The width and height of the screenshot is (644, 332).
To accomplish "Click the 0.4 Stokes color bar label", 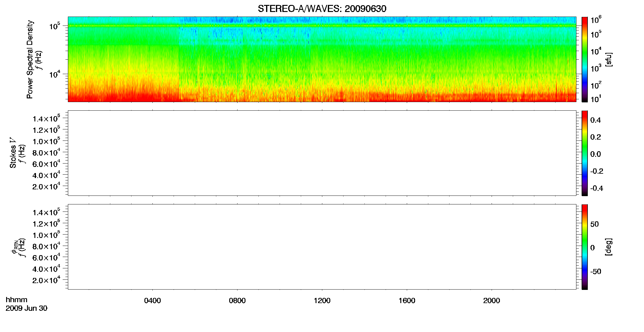I will [595, 120].
